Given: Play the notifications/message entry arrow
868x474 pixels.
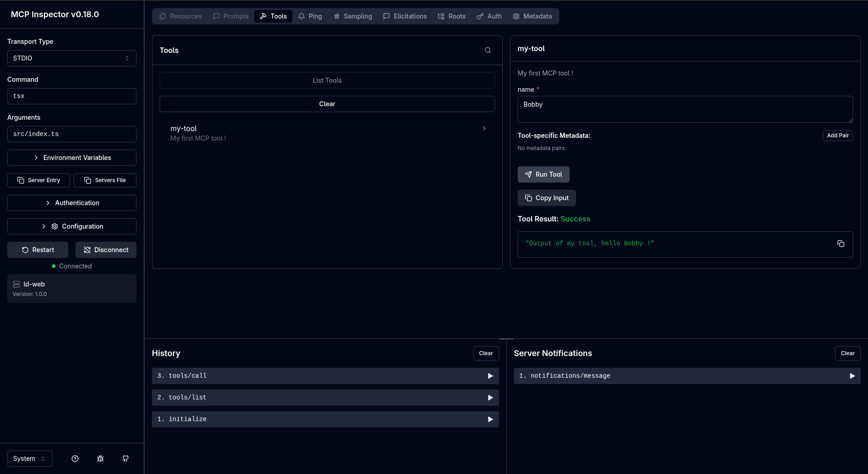Looking at the screenshot, I should pyautogui.click(x=852, y=375).
